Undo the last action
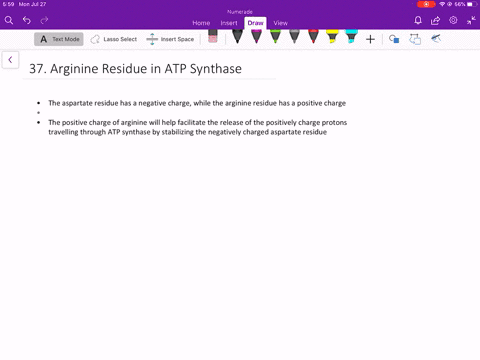 (27, 20)
